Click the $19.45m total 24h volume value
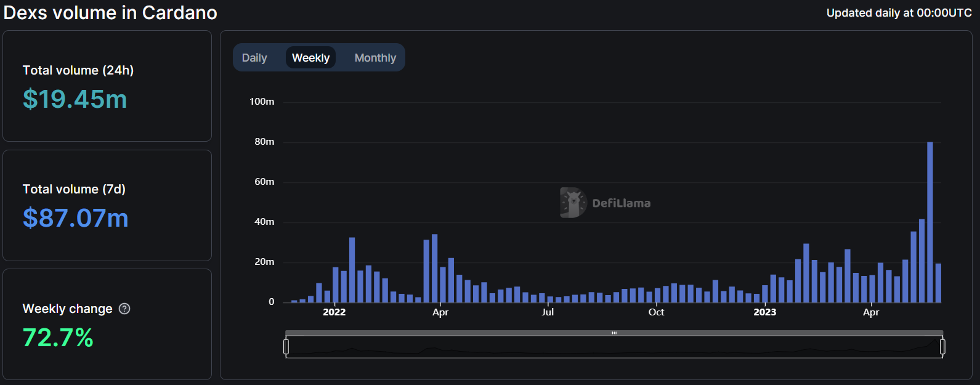Viewport: 980px width, 385px height. pos(75,99)
